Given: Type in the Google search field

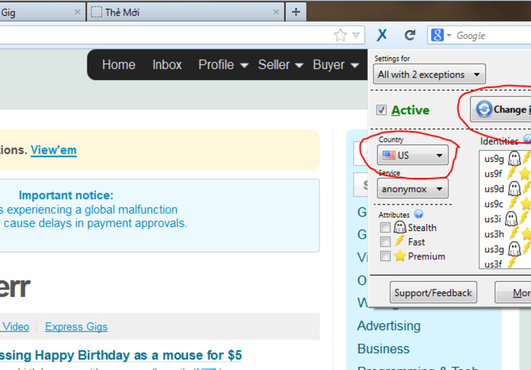Looking at the screenshot, I should pyautogui.click(x=494, y=35).
